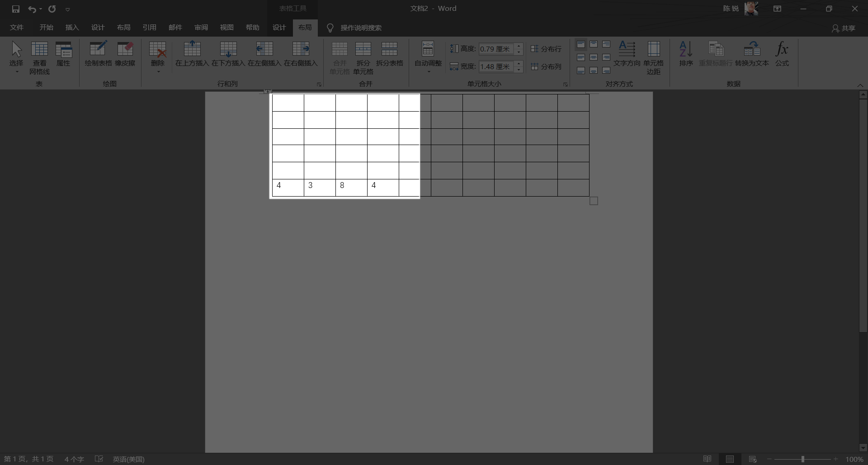Switch to References (引用) tab
The height and width of the screenshot is (465, 868).
click(149, 28)
